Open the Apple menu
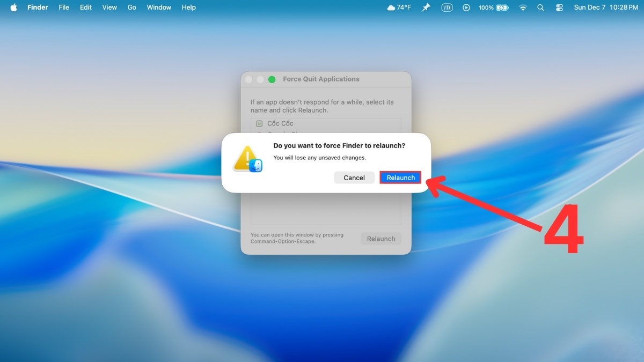Screen dimensions: 644x362 [x=13, y=8]
